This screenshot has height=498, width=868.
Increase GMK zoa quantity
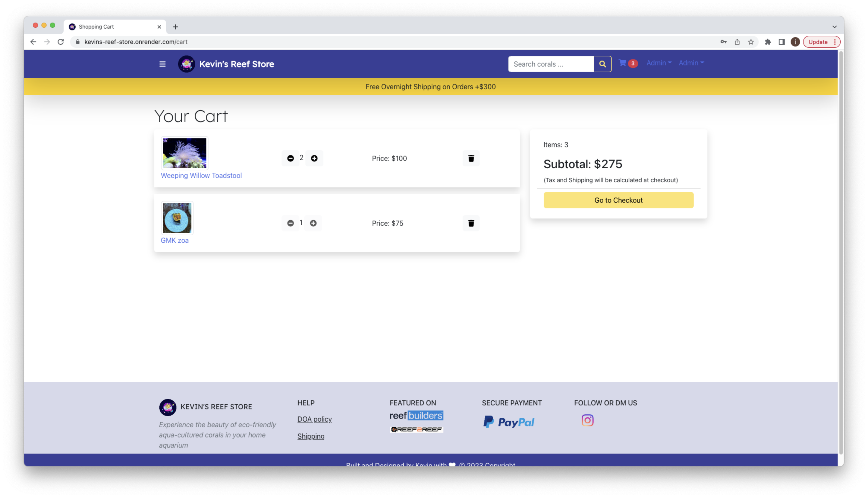(x=313, y=223)
